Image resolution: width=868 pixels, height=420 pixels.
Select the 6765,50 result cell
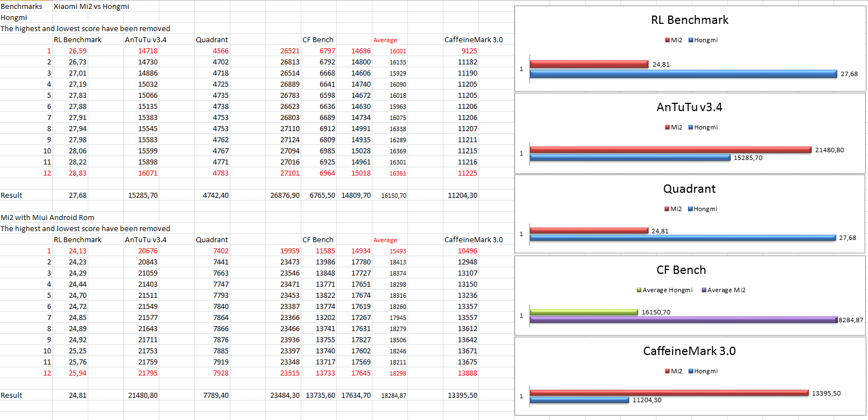[322, 195]
